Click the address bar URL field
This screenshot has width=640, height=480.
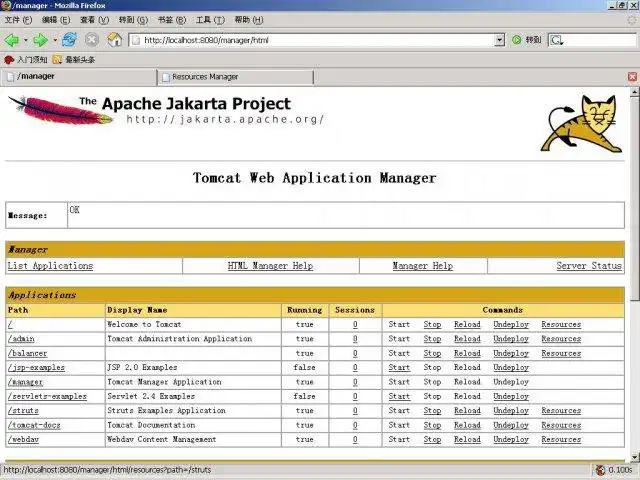coord(311,40)
